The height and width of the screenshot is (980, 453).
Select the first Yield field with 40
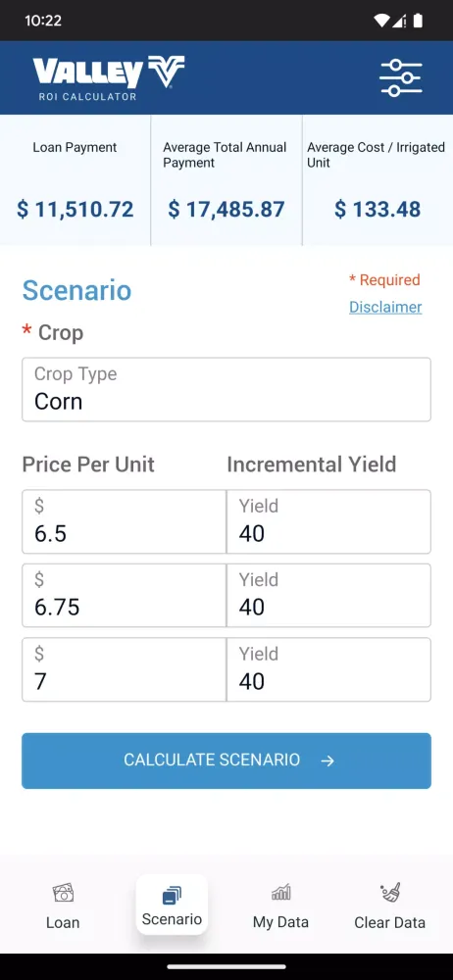(x=328, y=522)
